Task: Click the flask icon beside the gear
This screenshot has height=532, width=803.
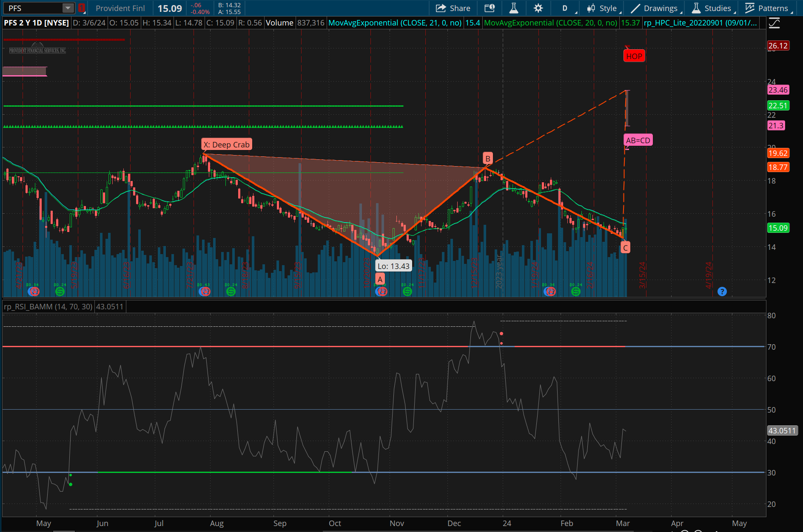Action: tap(514, 8)
